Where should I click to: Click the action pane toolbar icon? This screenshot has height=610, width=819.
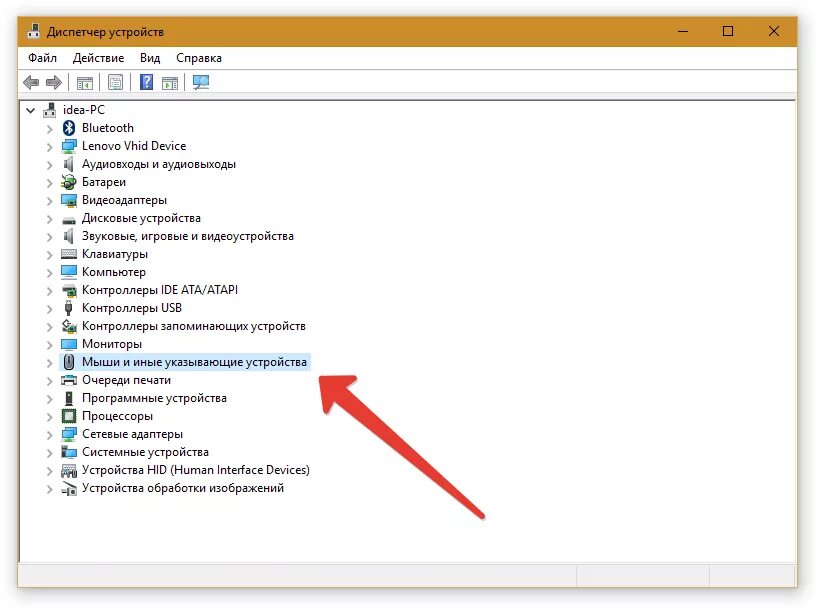(x=170, y=83)
